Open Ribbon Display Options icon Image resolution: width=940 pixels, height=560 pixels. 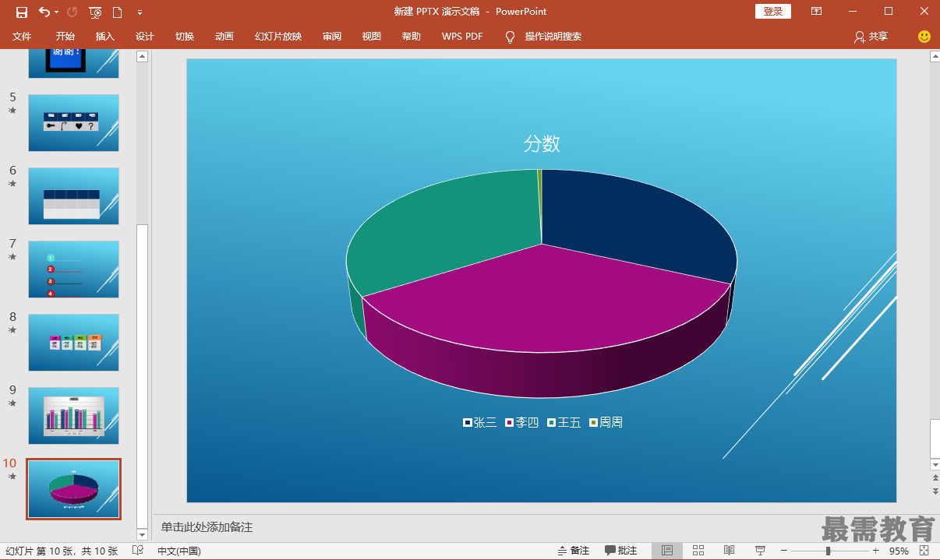pos(816,12)
